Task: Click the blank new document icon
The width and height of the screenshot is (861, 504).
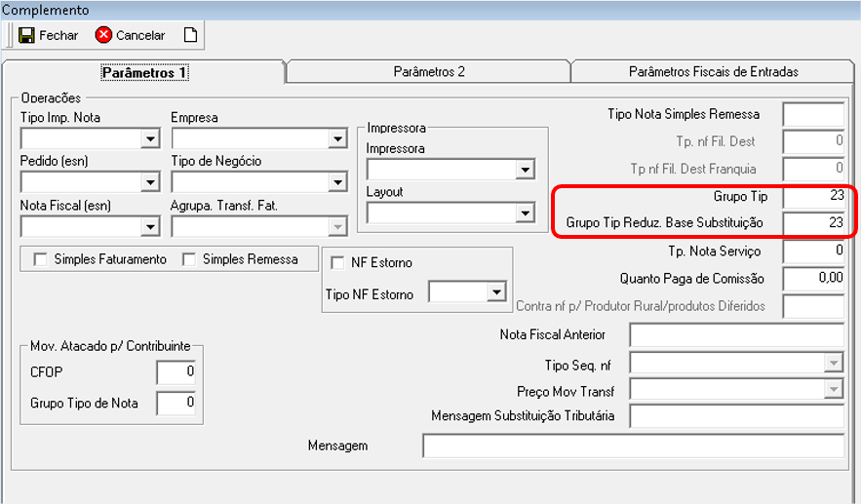Action: pyautogui.click(x=190, y=35)
